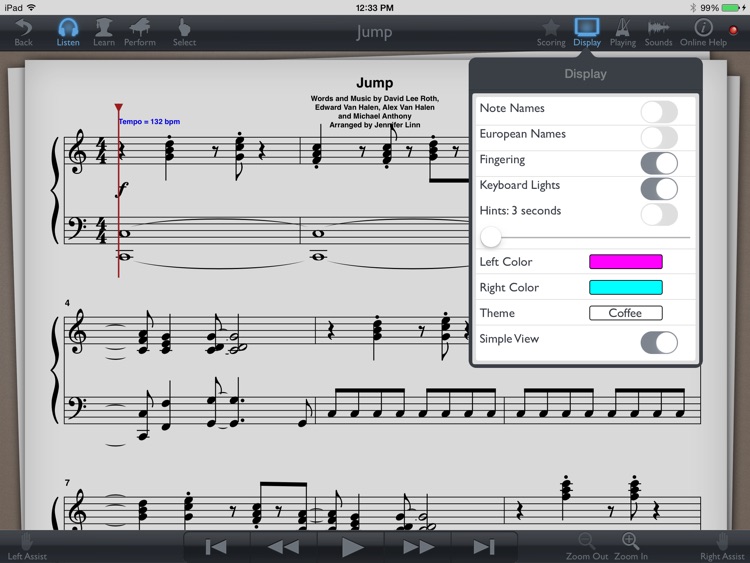Play the song

351,547
